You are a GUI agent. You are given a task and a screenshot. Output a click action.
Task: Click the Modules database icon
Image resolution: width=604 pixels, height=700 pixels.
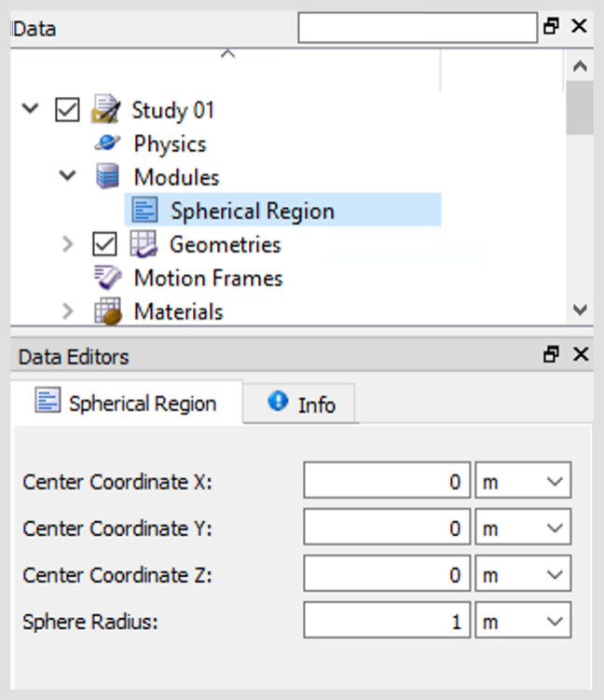coord(107,176)
